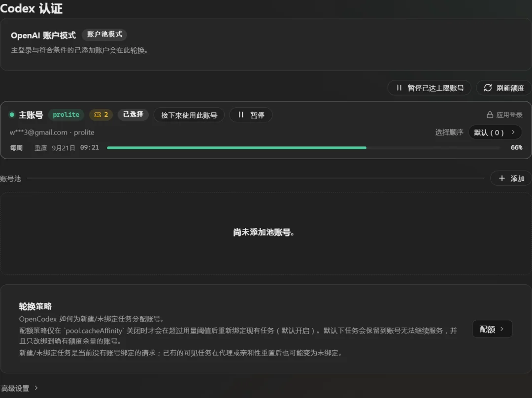Click the weekly usage progress bar

(303, 148)
